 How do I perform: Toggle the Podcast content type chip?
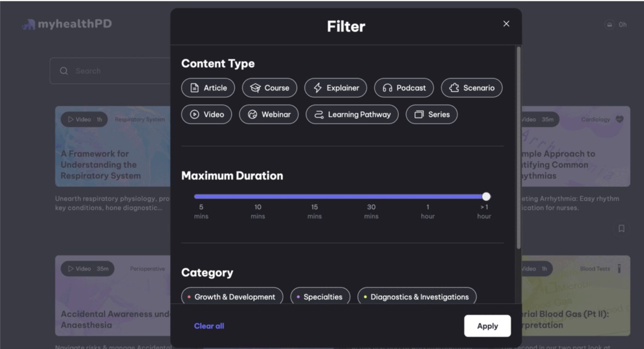tap(404, 88)
